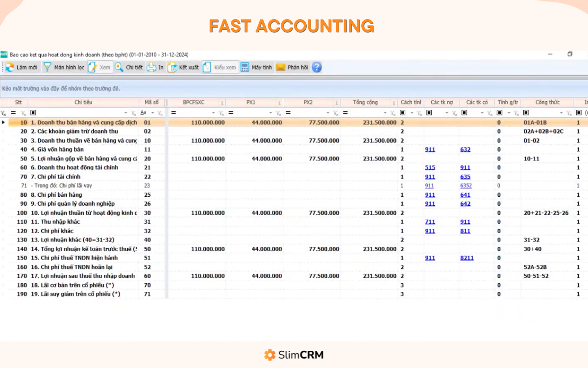Click the sigma icon in Tổng cộng header
This screenshot has height=368, width=588.
pos(393,103)
